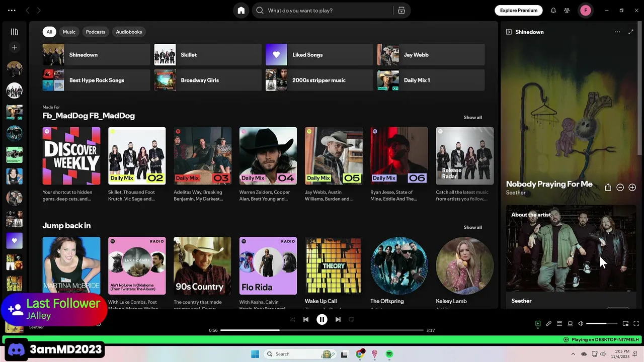Pause the current song
Screen dimensions: 644x362
click(x=322, y=319)
